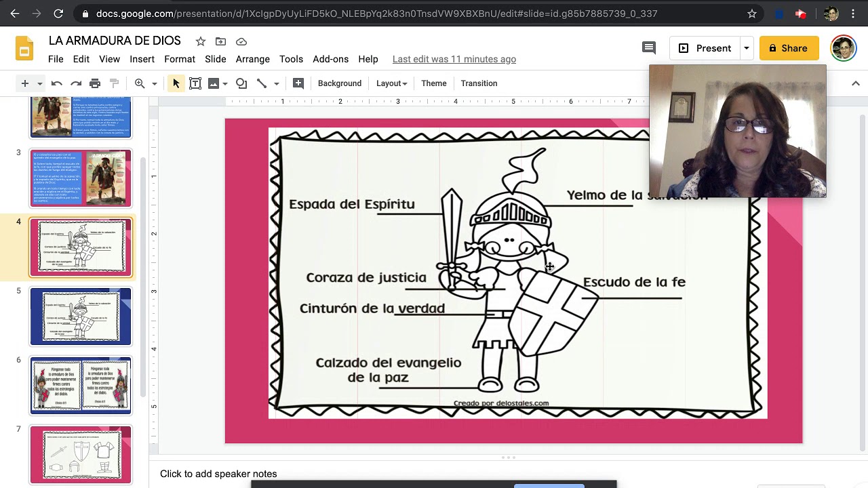The height and width of the screenshot is (488, 868).
Task: Add a comment with the toolbar icon
Action: (298, 83)
